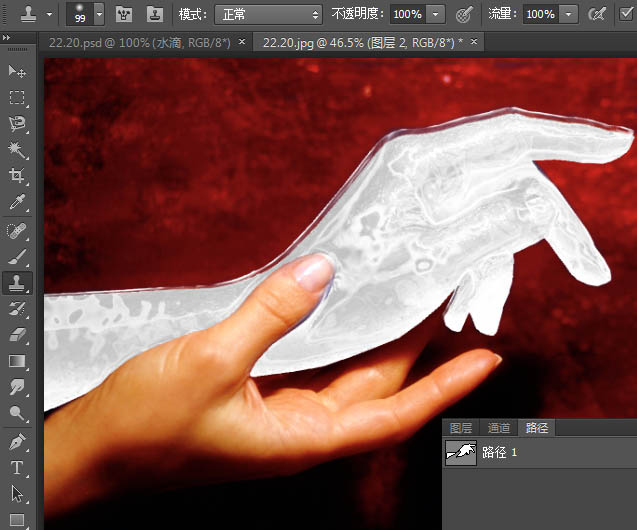
Task: Select the Crop tool
Action: pyautogui.click(x=17, y=175)
